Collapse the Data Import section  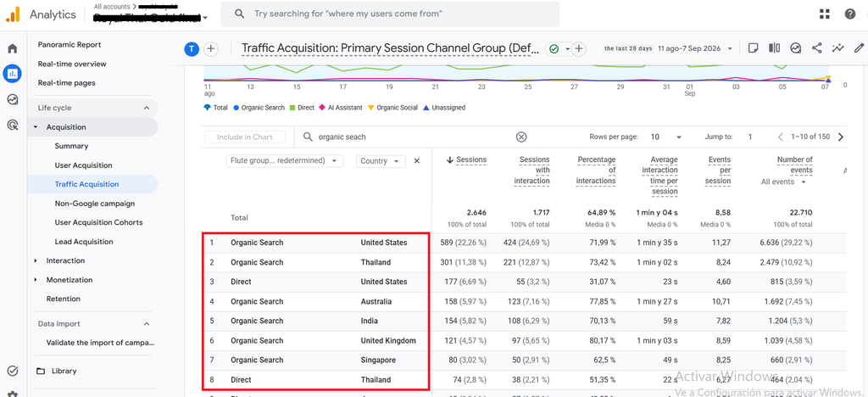tap(147, 324)
